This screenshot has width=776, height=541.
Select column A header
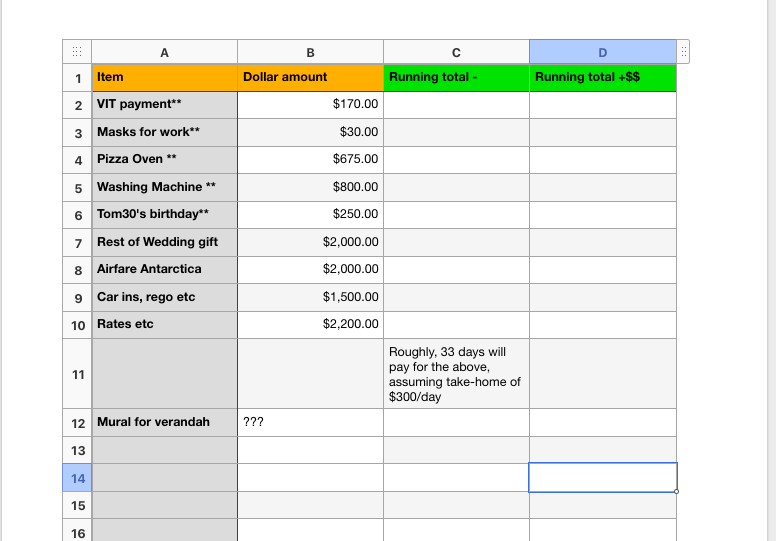pos(164,52)
